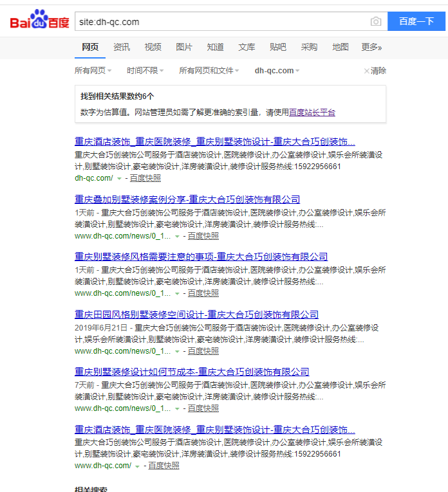Click the Baidu logo
448x492 pixels.
point(39,19)
